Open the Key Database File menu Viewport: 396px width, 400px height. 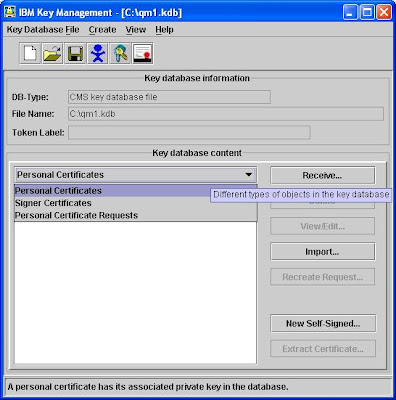43,30
